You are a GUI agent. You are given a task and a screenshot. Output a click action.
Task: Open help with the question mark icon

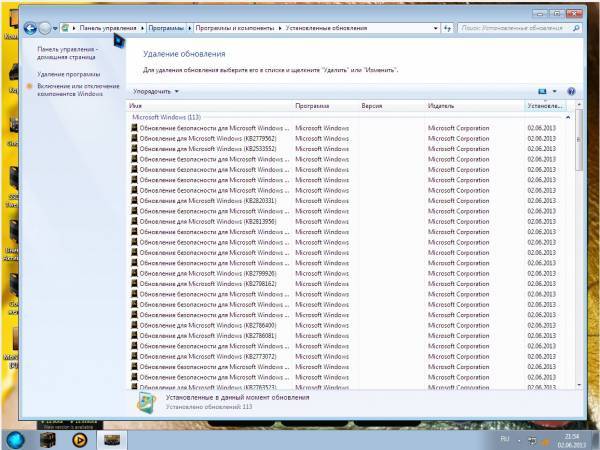(571, 91)
